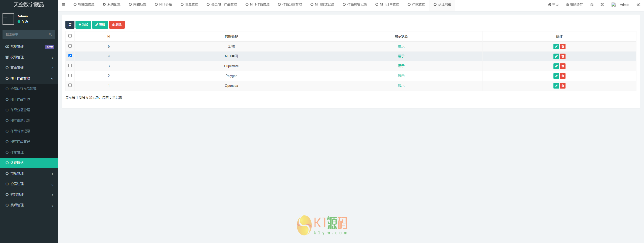Delete the Opensea row with trash icon
The width and height of the screenshot is (644, 243).
tap(563, 86)
